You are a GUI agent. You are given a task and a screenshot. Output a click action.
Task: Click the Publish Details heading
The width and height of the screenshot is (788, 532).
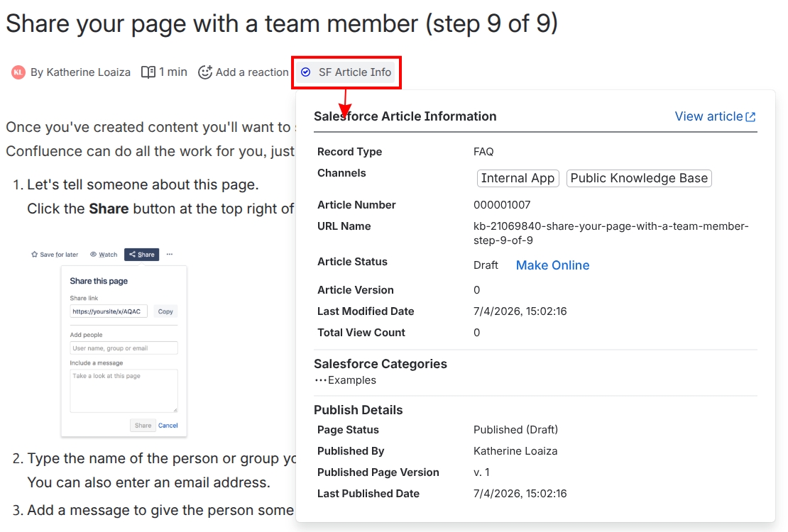359,410
